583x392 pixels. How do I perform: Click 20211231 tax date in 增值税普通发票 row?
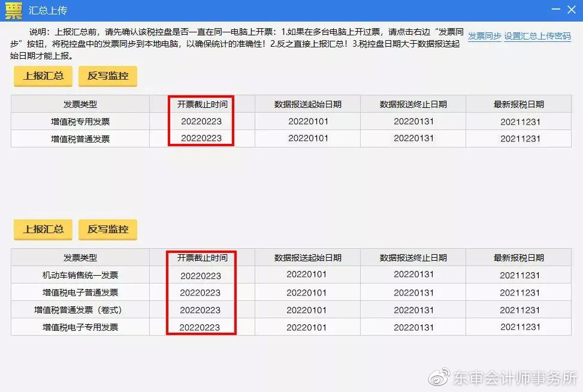[x=520, y=138]
